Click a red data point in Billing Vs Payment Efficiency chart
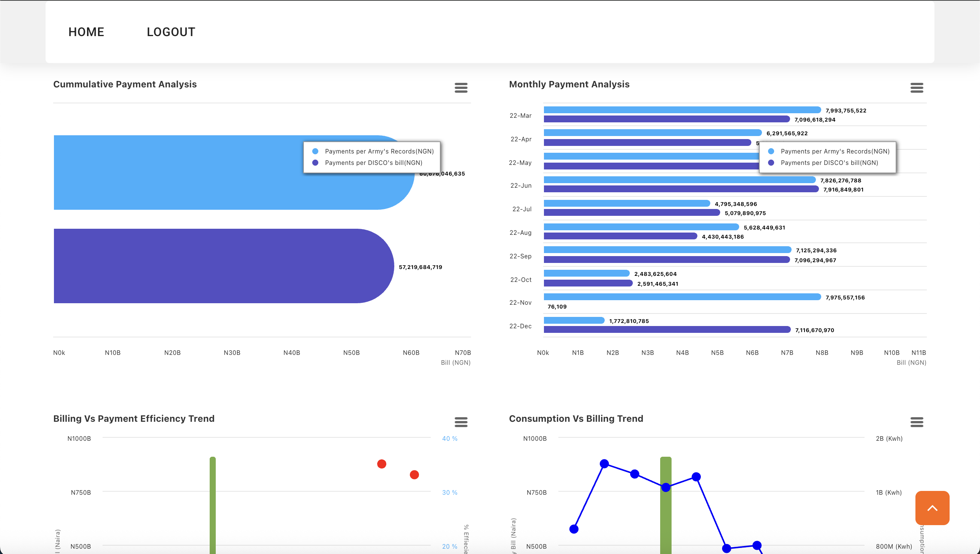This screenshot has width=980, height=554. [x=382, y=464]
